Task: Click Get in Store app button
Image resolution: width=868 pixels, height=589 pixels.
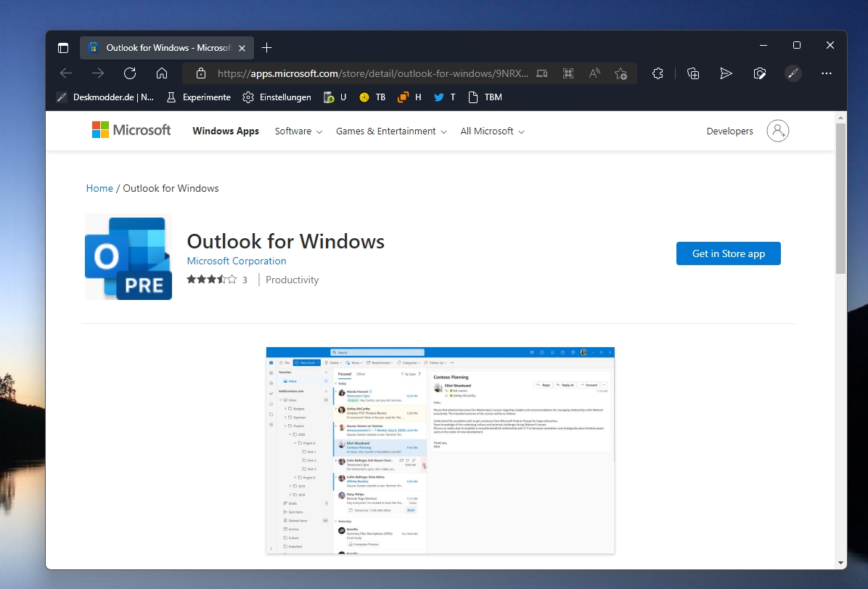Action: (729, 253)
